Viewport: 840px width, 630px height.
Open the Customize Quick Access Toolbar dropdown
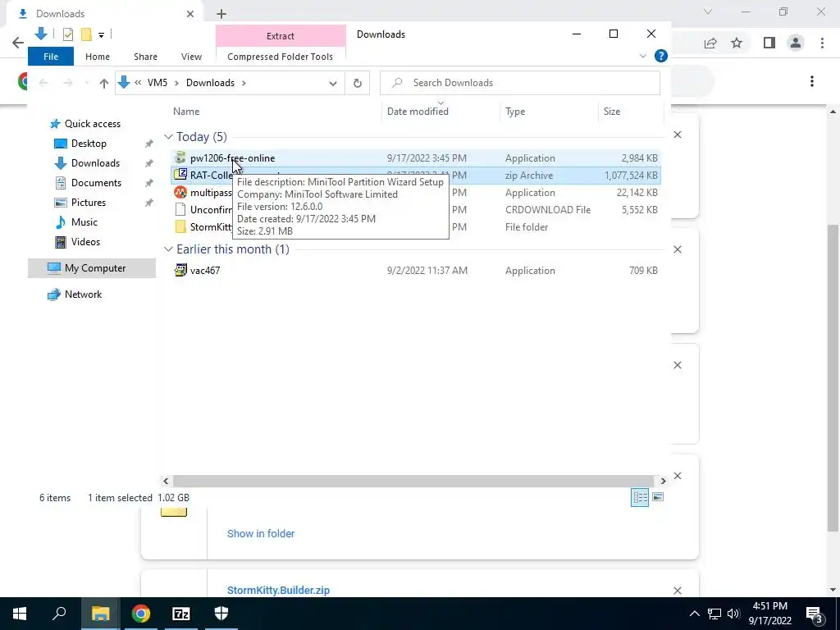click(101, 35)
